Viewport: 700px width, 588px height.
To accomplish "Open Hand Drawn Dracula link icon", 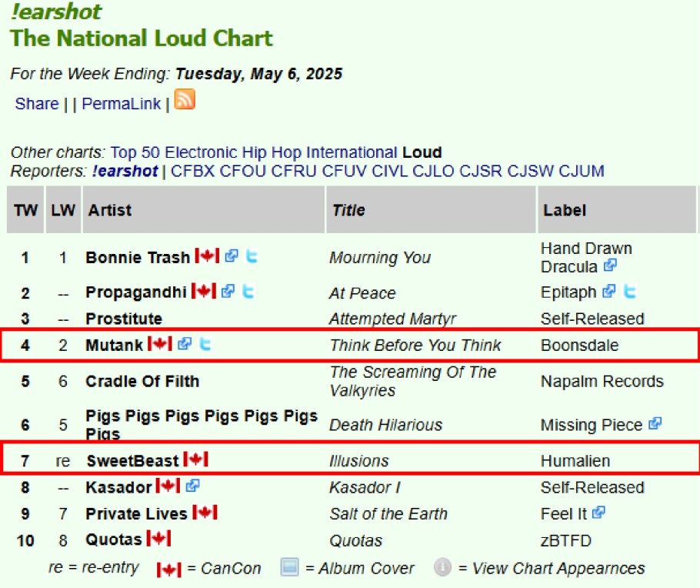I will tap(610, 266).
